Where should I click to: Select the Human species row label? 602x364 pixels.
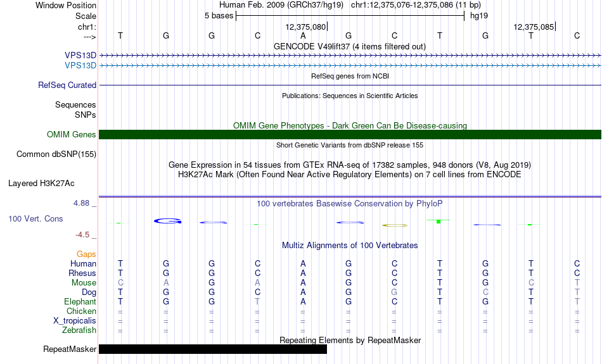(x=83, y=263)
